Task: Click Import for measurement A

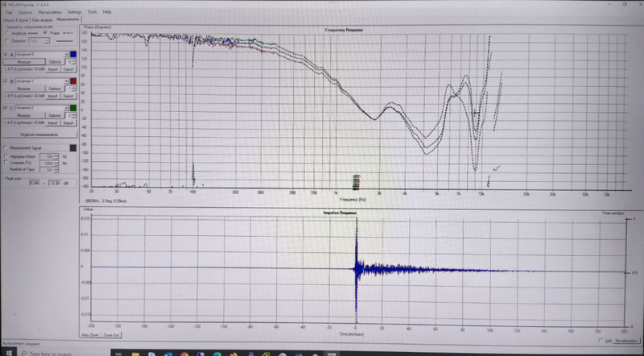Action: click(53, 69)
